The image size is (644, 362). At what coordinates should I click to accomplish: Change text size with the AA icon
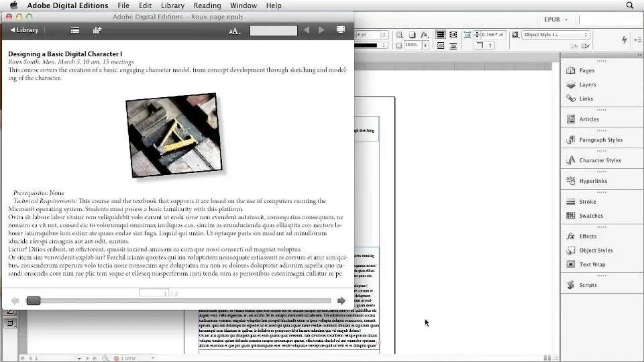[x=235, y=32]
